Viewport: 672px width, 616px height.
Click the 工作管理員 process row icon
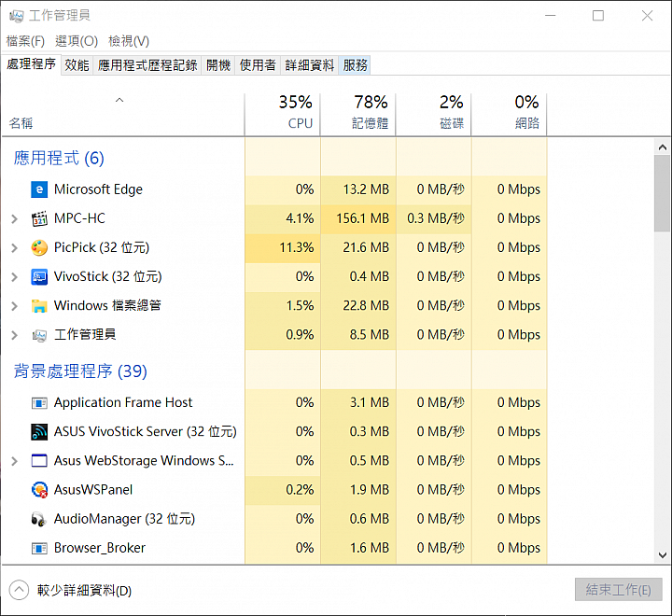[x=39, y=335]
